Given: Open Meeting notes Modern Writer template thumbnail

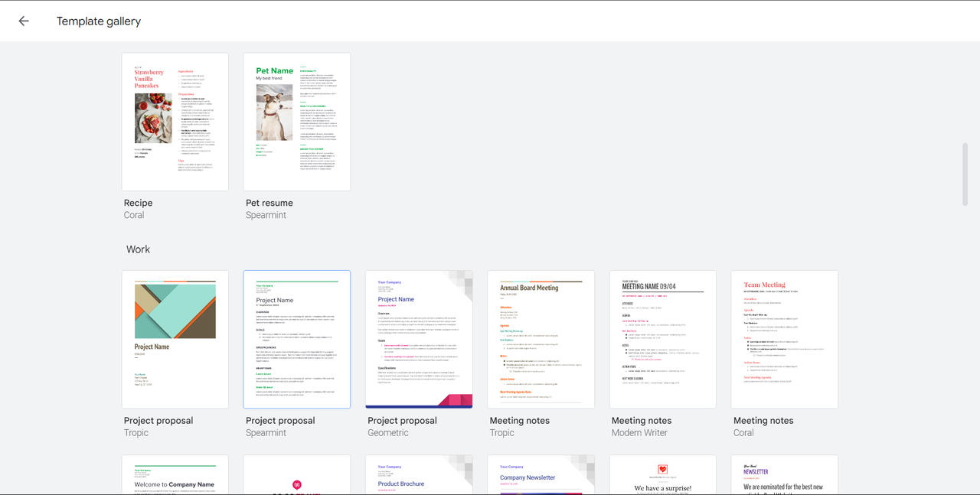Looking at the screenshot, I should 663,340.
